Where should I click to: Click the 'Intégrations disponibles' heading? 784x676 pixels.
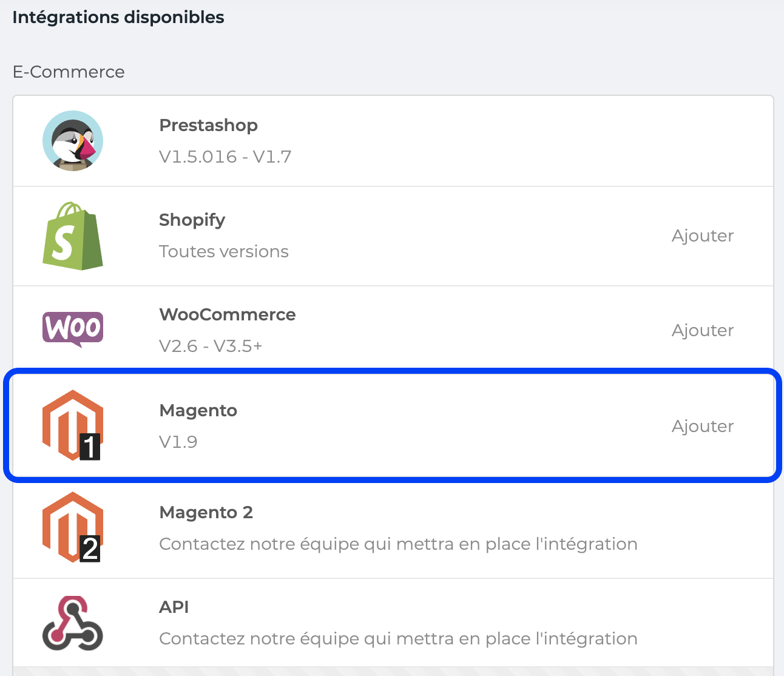click(x=118, y=17)
